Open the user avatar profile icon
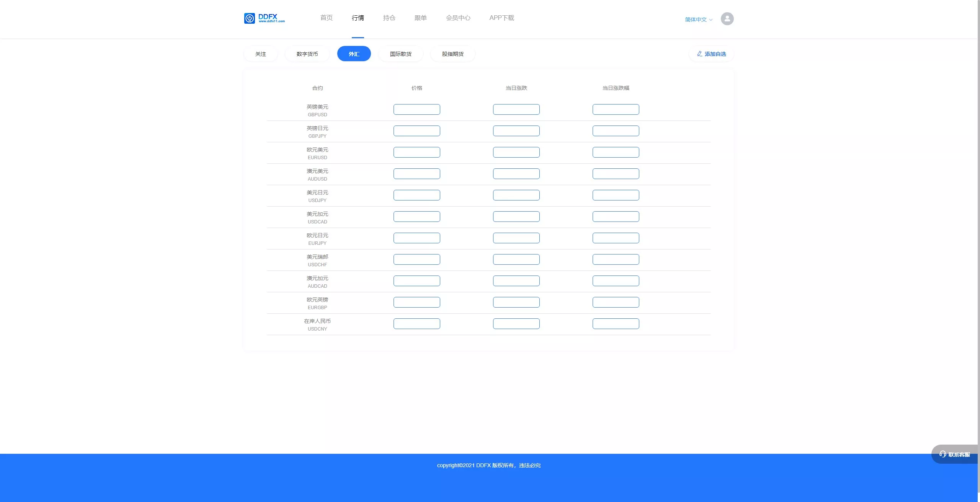Viewport: 980px width, 502px height. (x=727, y=19)
